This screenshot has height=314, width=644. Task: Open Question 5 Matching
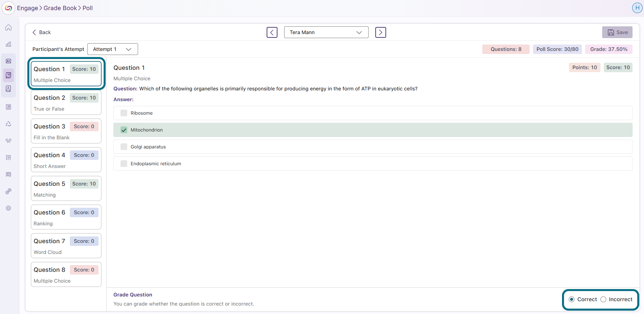[66, 189]
